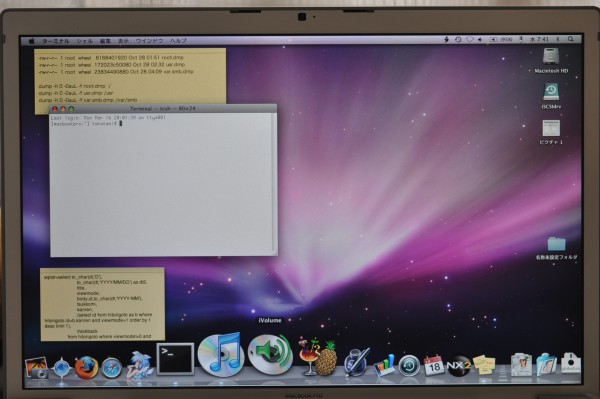Open the ウインドウ menu
600x399 pixels.
(x=149, y=41)
